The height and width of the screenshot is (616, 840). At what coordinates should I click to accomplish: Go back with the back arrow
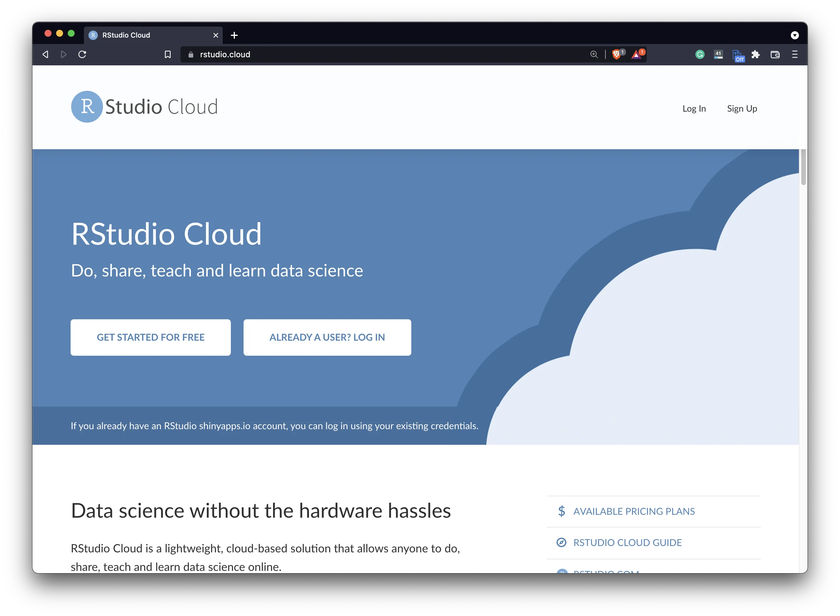(45, 55)
